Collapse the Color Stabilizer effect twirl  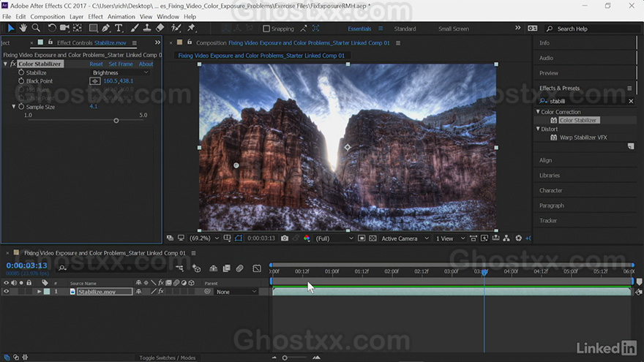click(x=5, y=64)
